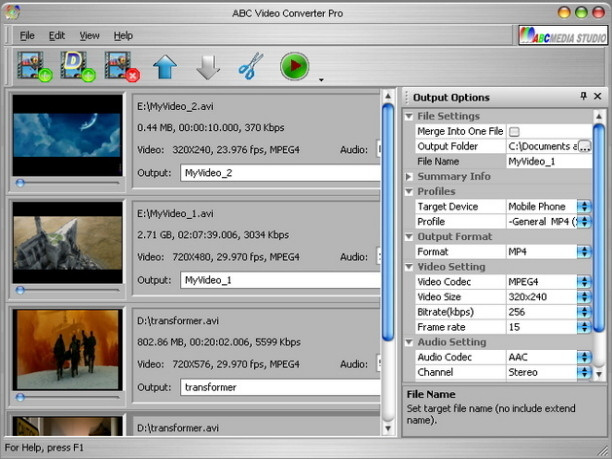Viewport: 612px width, 459px height.
Task: Open the Help menu
Action: (123, 36)
